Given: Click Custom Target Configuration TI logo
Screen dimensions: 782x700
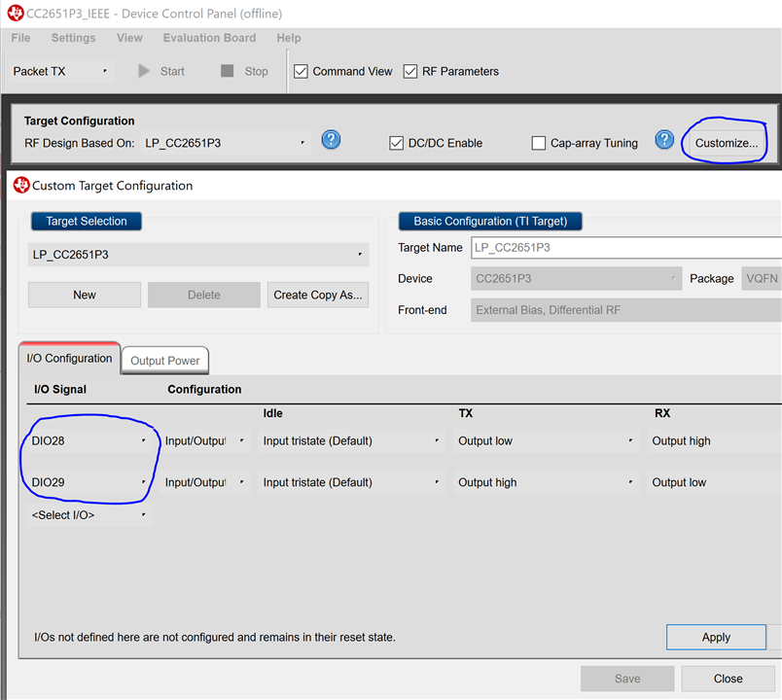Looking at the screenshot, I should (20, 185).
